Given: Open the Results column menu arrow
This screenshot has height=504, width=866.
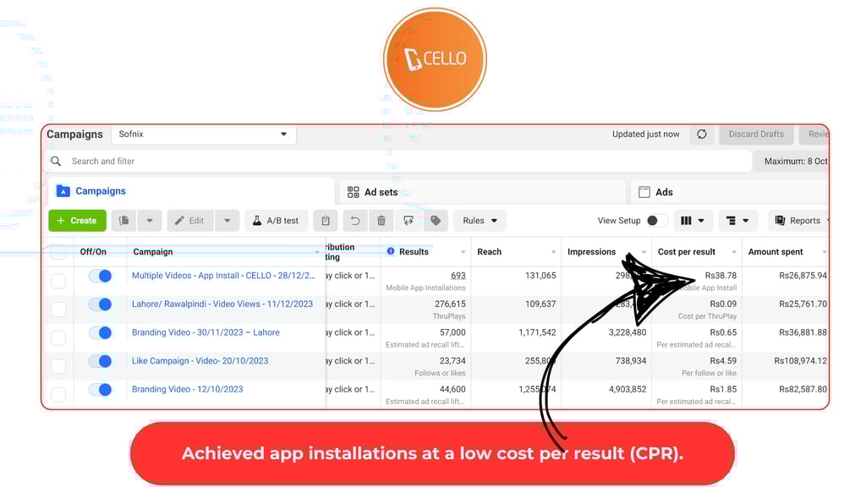Looking at the screenshot, I should coord(463,252).
